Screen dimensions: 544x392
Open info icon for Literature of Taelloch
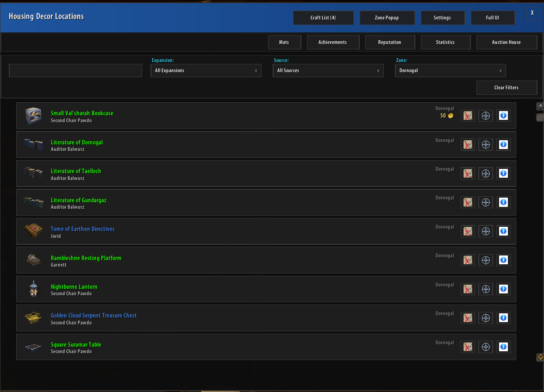[x=503, y=173]
